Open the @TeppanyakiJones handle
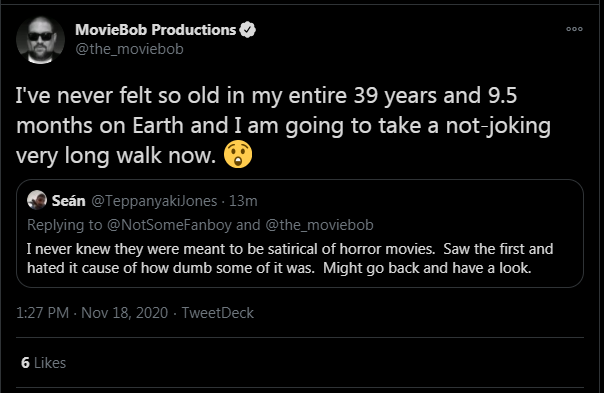604x393 pixels. tap(154, 201)
